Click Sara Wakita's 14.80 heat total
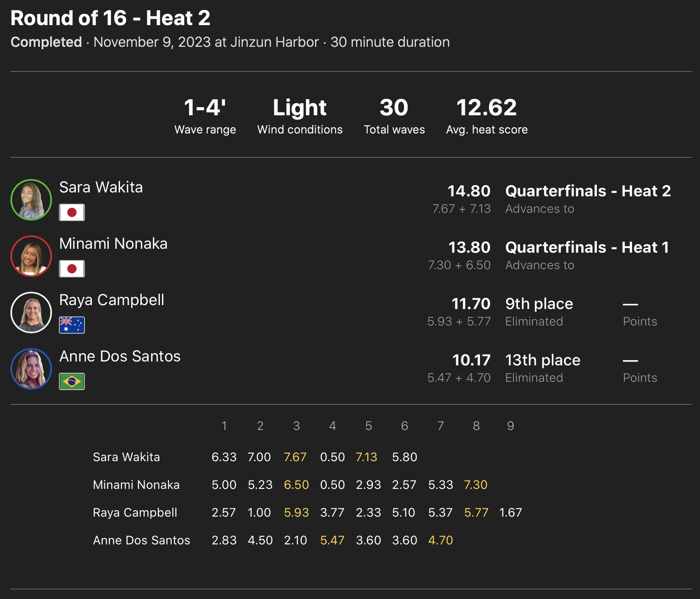 469,191
